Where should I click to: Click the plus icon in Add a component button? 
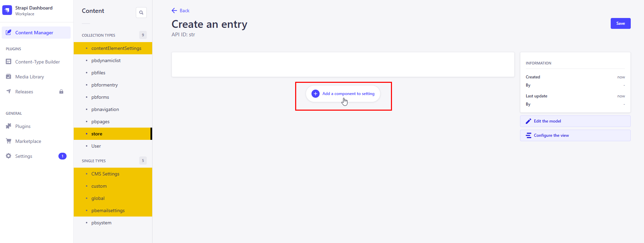[x=315, y=93]
